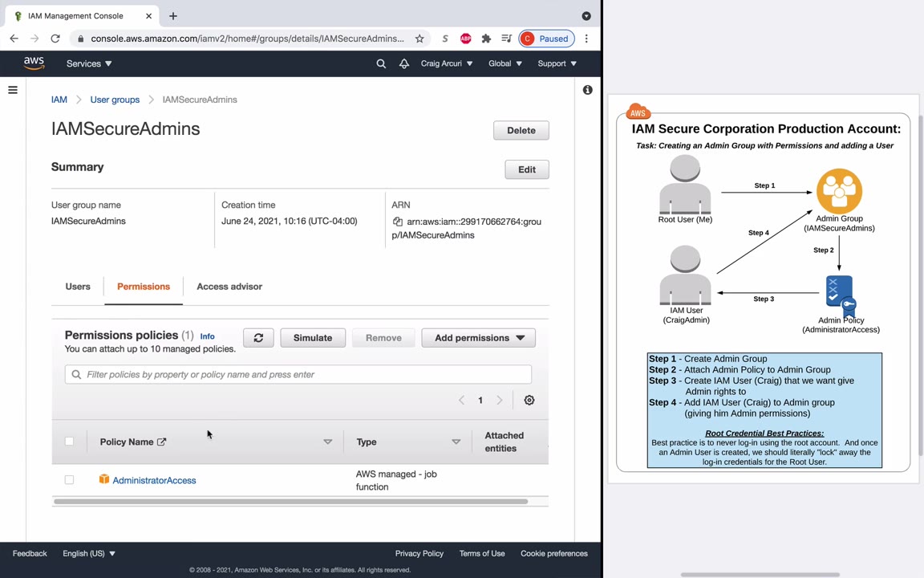Bookmark this page with the star icon
Screen dimensions: 924x578
419,39
